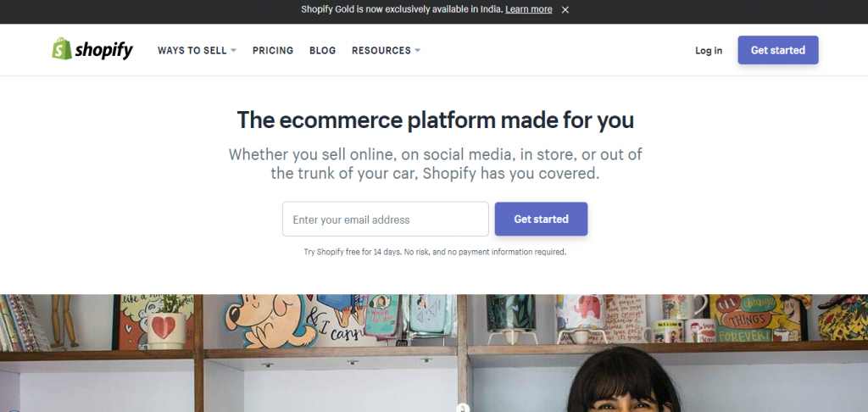Click the ecommerce platform headline text
Viewport: 868px width, 412px height.
[x=435, y=120]
